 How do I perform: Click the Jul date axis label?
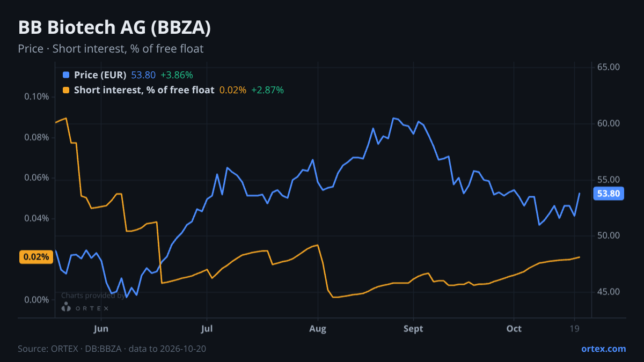[207, 329]
